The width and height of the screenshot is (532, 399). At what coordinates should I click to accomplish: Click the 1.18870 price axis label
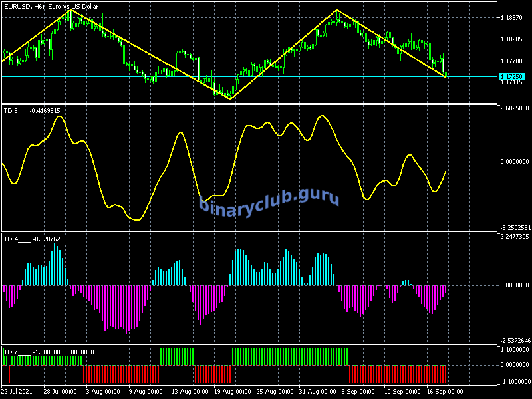tap(513, 18)
